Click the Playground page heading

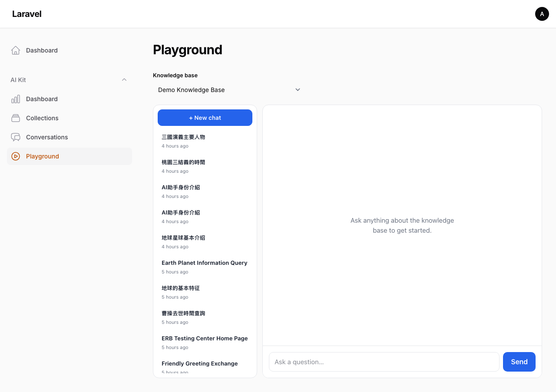pyautogui.click(x=188, y=50)
